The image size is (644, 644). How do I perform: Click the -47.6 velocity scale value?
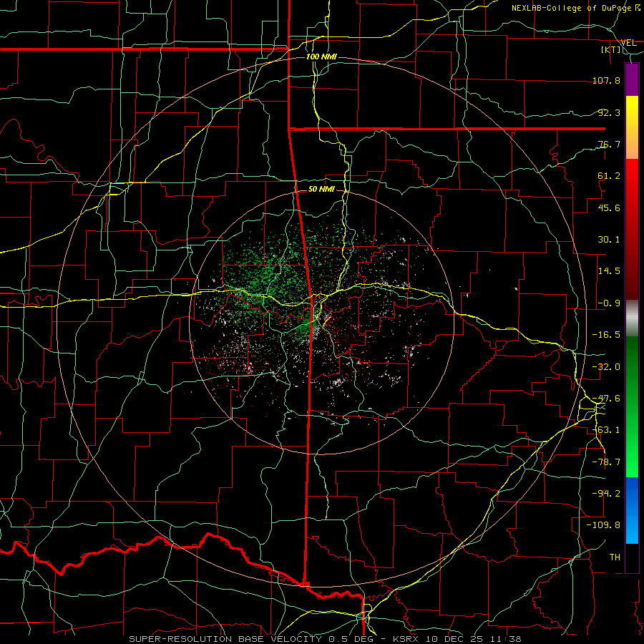point(606,399)
